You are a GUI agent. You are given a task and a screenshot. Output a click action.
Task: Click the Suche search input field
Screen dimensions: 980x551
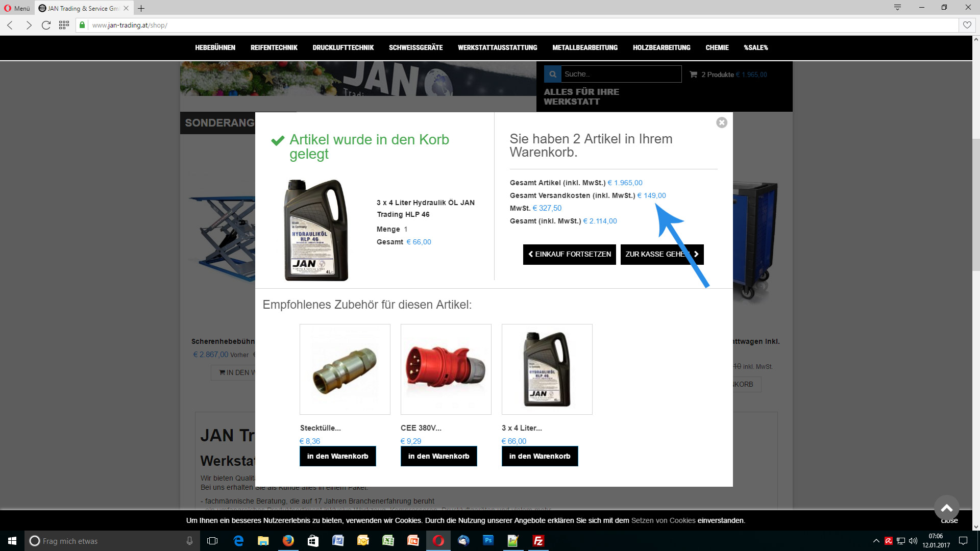pyautogui.click(x=621, y=74)
